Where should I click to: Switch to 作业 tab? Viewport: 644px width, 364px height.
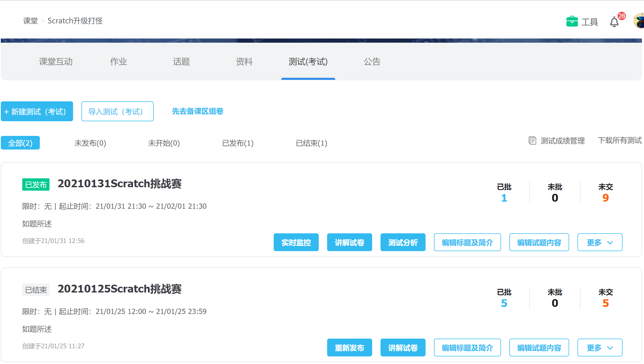[x=118, y=62]
